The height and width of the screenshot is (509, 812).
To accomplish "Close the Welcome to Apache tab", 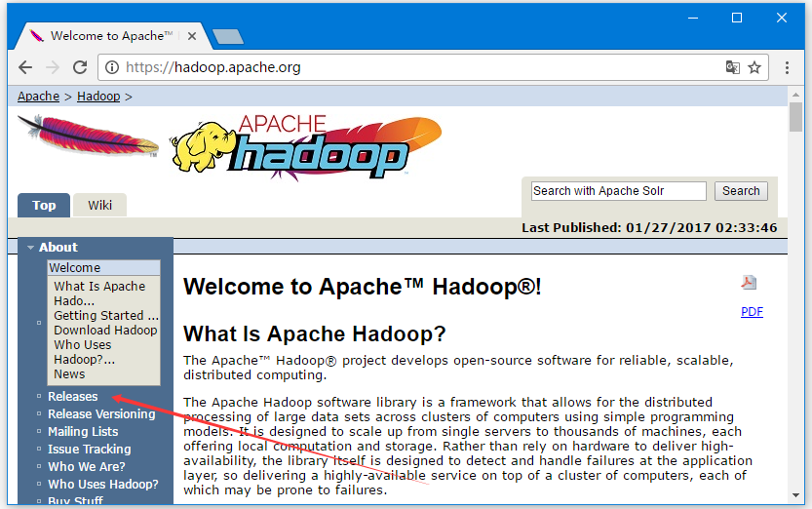I will point(192,36).
